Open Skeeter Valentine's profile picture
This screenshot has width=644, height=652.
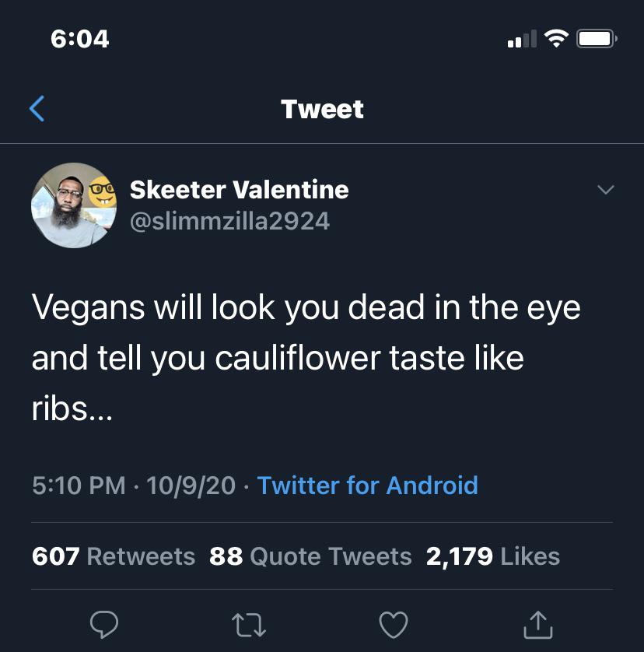pyautogui.click(x=74, y=205)
